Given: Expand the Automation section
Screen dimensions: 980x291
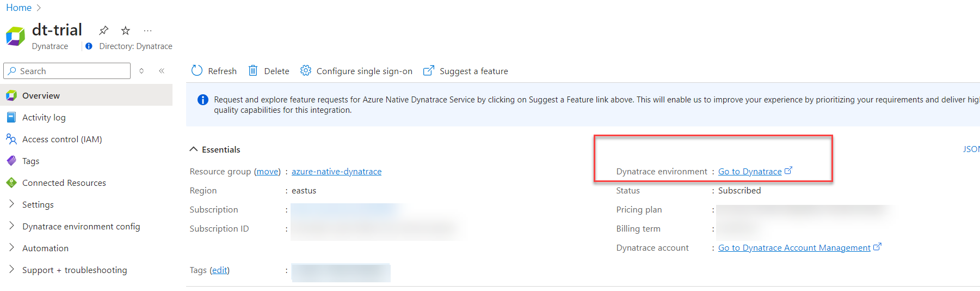Looking at the screenshot, I should tap(11, 247).
